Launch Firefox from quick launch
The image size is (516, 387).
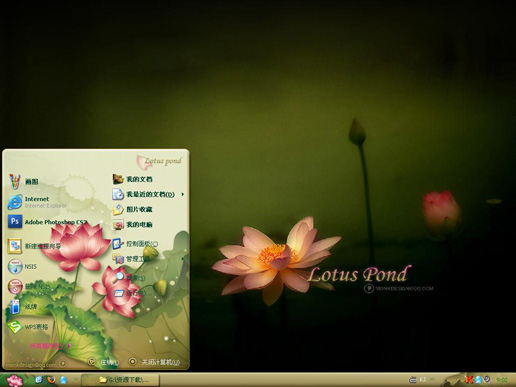[51, 379]
